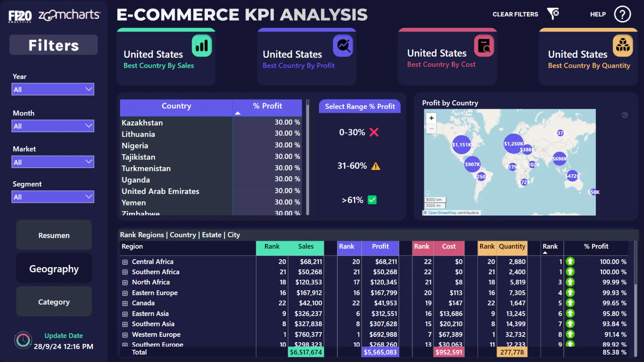
Task: Click the green bar chart sales icon
Action: [202, 46]
